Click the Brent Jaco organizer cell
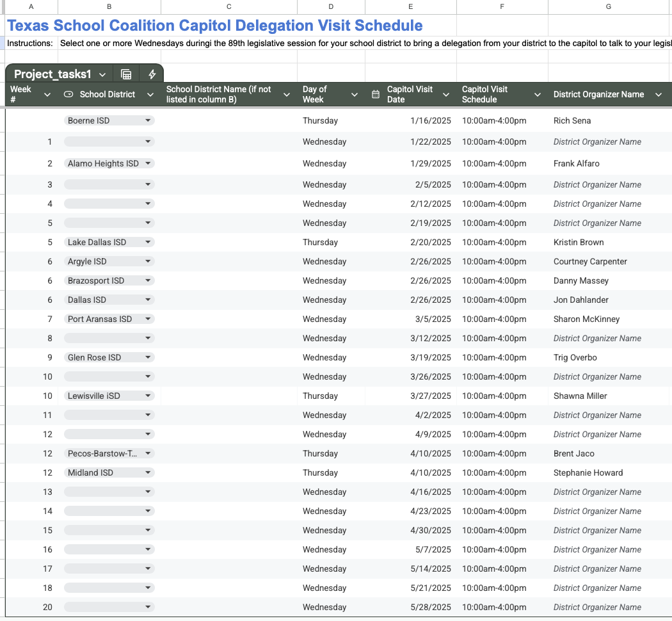672x621 pixels. tap(610, 453)
